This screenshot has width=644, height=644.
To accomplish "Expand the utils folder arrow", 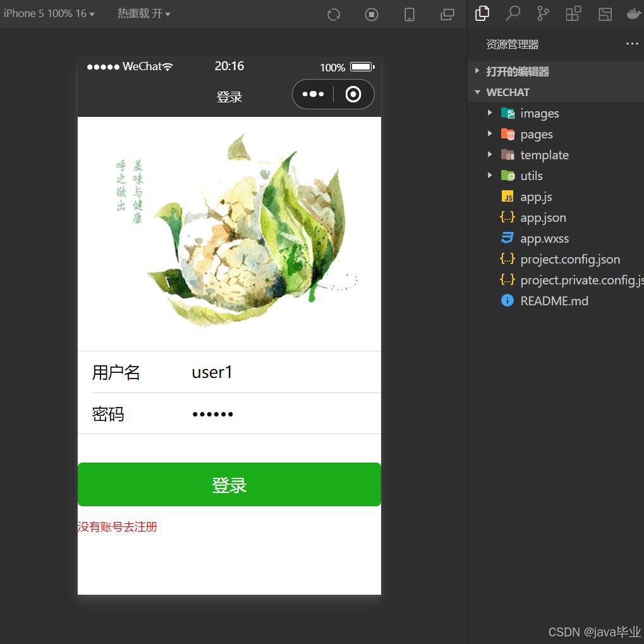I will (x=490, y=175).
